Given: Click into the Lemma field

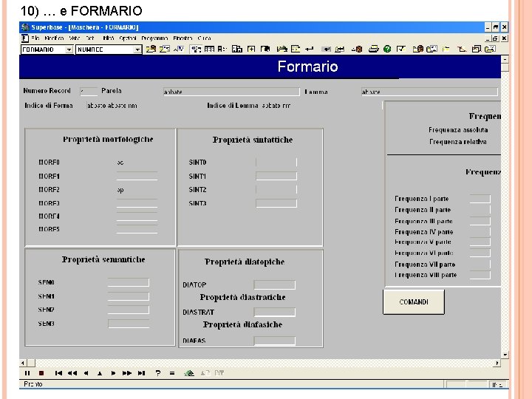Looking at the screenshot, I should coord(429,92).
